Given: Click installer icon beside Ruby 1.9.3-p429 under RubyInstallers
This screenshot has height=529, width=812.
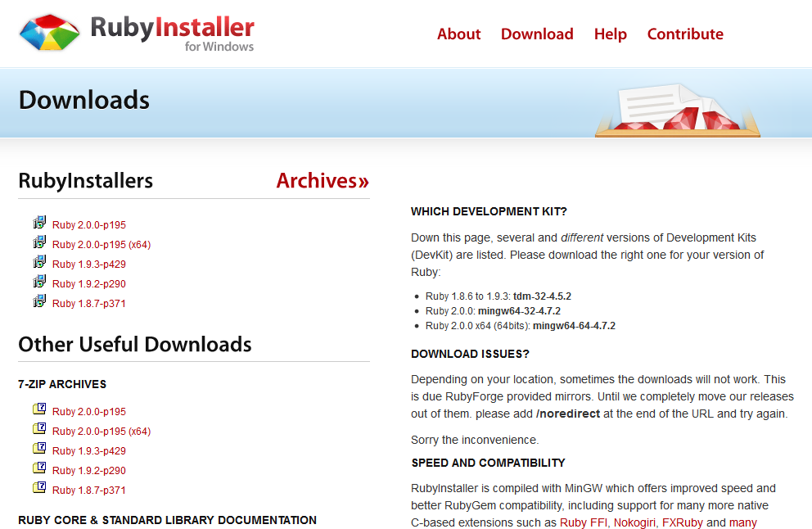Looking at the screenshot, I should pos(39,262).
